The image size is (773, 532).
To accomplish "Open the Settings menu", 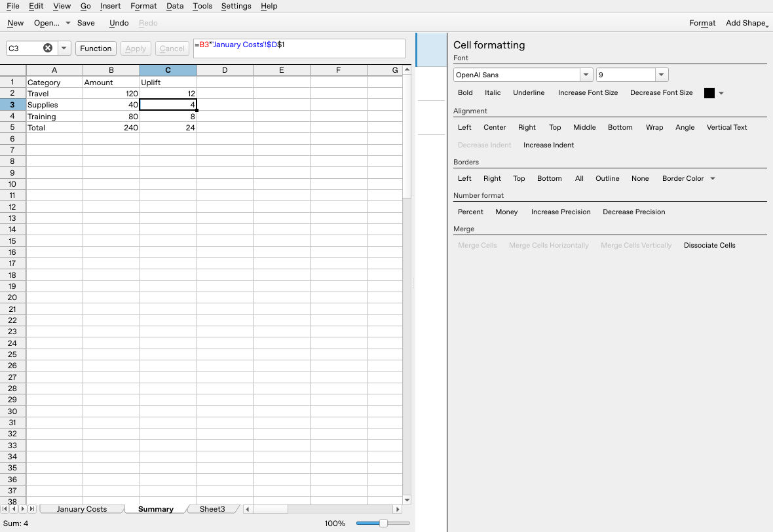I will [236, 6].
